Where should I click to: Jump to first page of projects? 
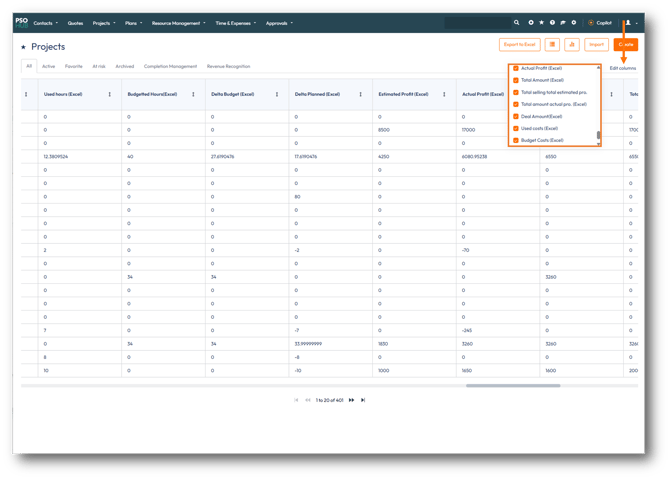(x=296, y=400)
